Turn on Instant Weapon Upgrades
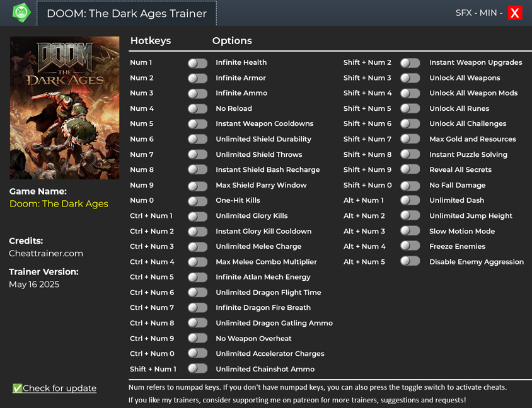 [x=410, y=63]
